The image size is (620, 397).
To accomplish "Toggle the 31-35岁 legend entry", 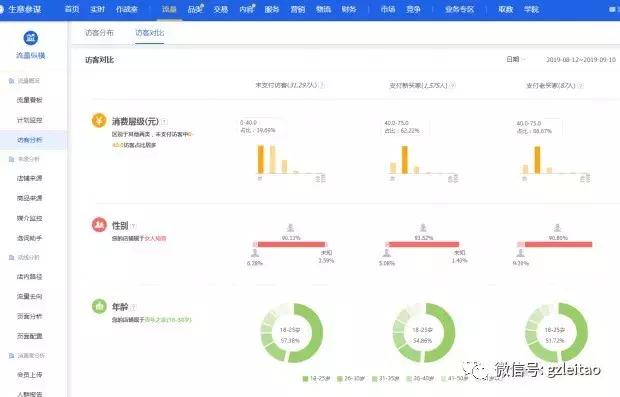I will point(386,378).
